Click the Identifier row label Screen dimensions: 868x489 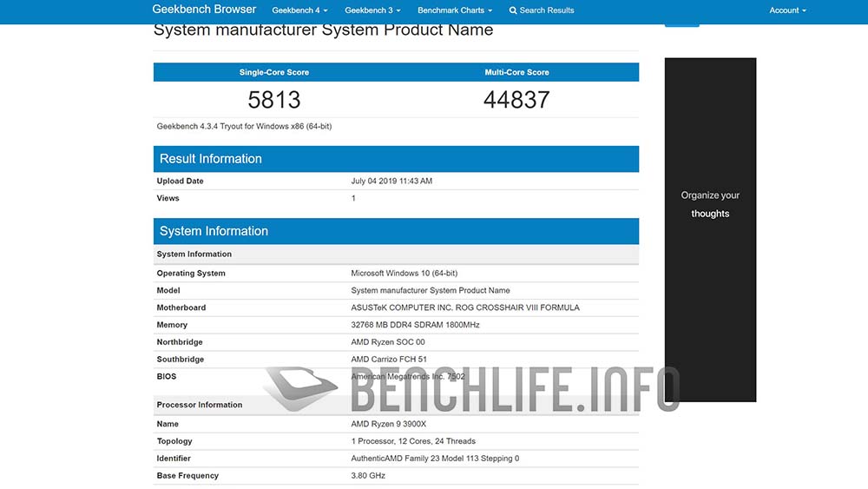(x=174, y=459)
